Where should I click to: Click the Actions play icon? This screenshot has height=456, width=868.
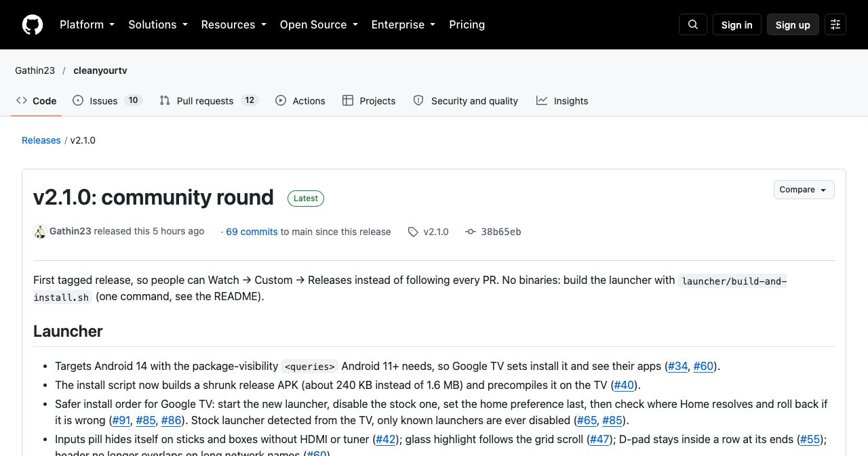coord(281,100)
